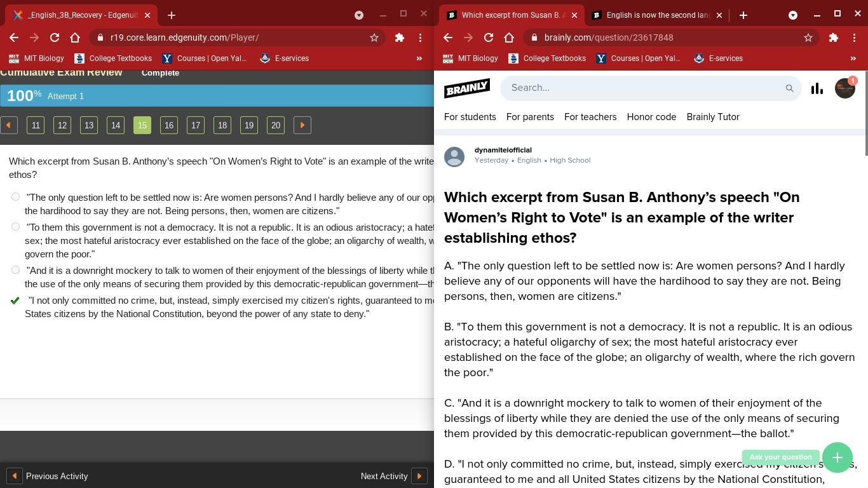Bookmark the Brainly page with star icon

808,37
